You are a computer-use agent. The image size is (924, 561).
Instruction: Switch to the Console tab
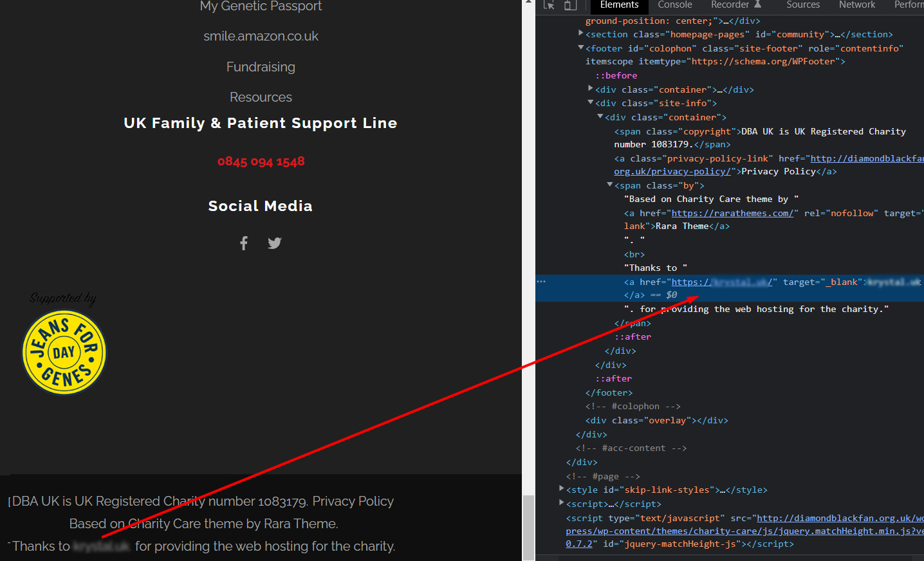coord(675,5)
